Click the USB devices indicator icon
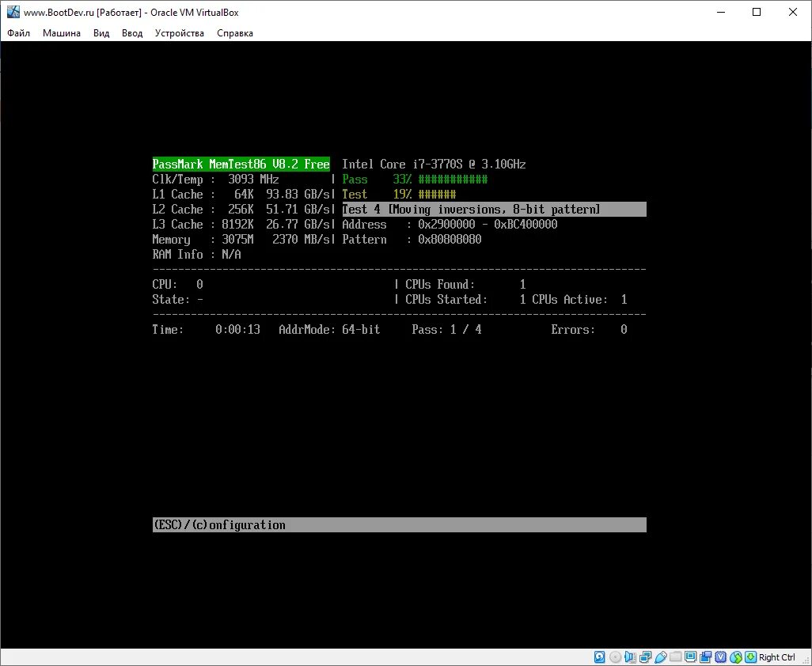 [661, 657]
